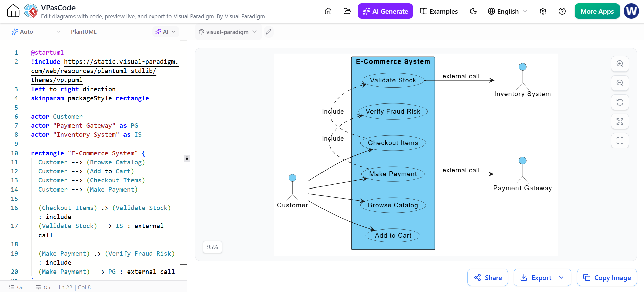Click 'skinparam packageStyle rectangle' code line
The height and width of the screenshot is (292, 644).
pyautogui.click(x=90, y=98)
